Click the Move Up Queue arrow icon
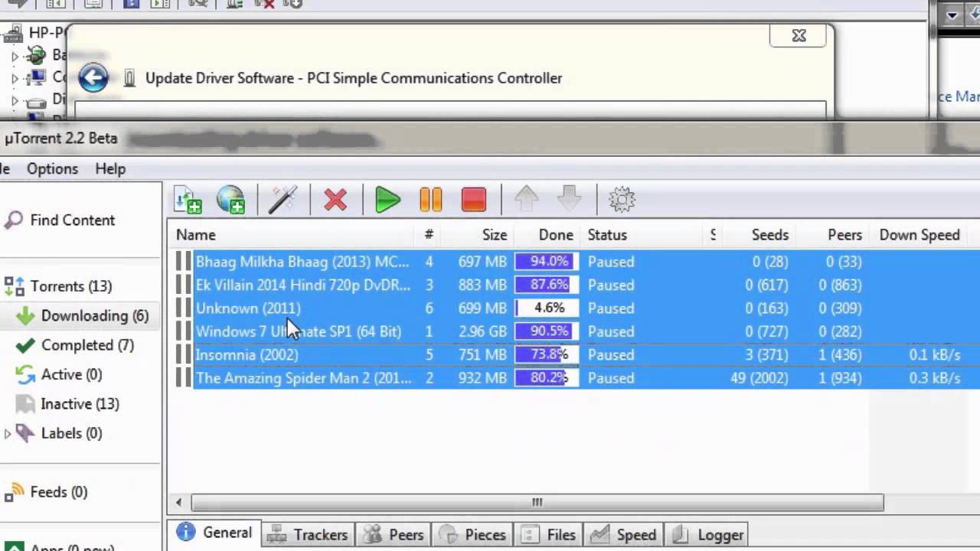 [x=527, y=201]
